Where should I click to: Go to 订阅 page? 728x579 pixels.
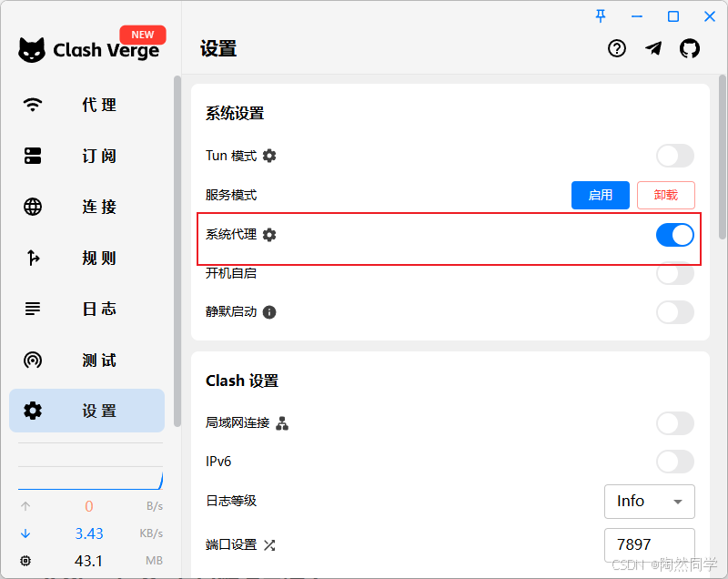pos(86,156)
